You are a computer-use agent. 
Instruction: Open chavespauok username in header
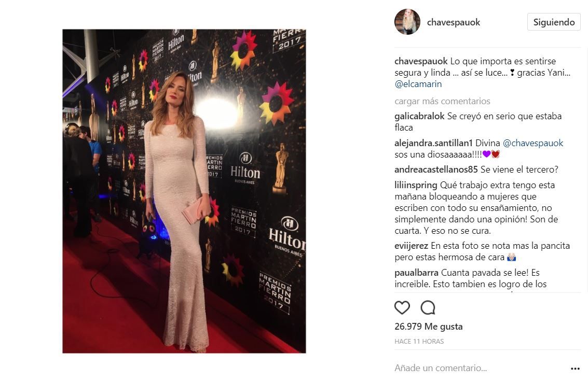tap(454, 22)
